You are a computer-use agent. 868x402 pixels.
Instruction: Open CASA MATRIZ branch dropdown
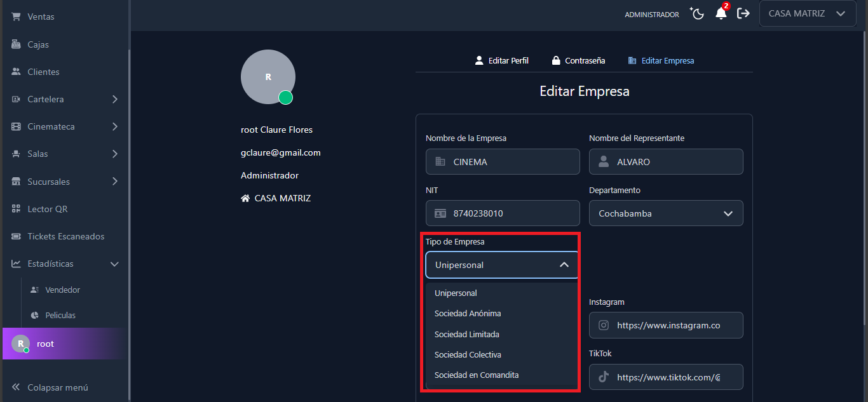click(807, 13)
